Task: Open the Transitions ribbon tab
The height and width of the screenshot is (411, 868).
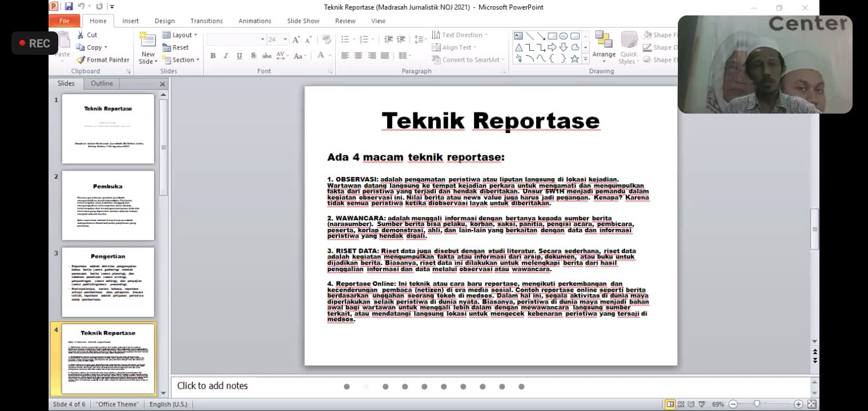Action: pos(206,21)
